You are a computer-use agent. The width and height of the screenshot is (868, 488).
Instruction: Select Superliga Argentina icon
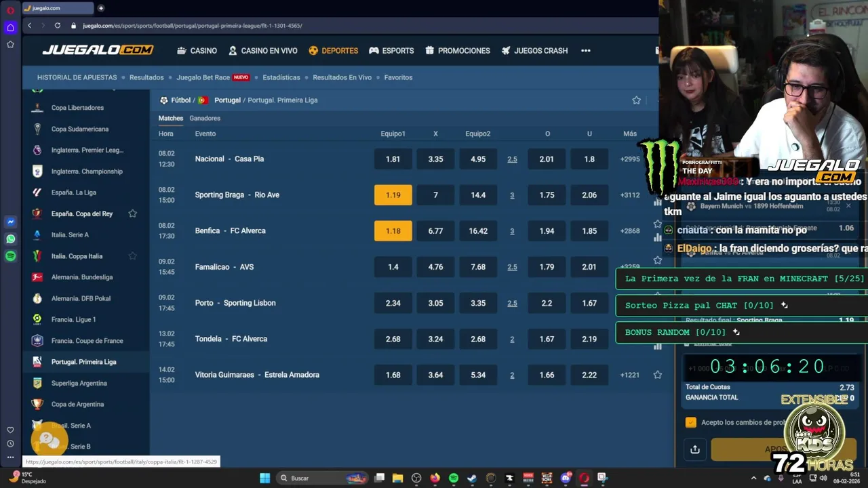pyautogui.click(x=37, y=383)
